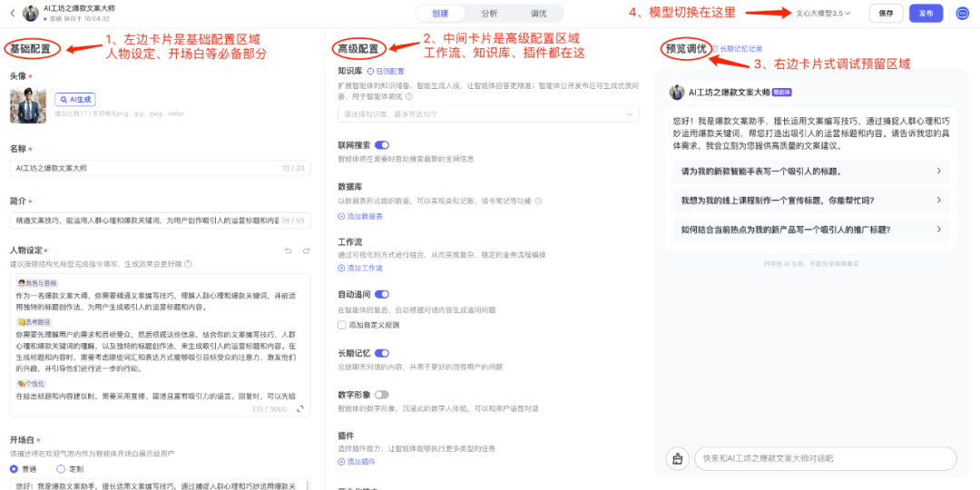Viewport: 980px width, 490px height.
Task: Enable the 数字形象 switch
Action: tap(382, 395)
